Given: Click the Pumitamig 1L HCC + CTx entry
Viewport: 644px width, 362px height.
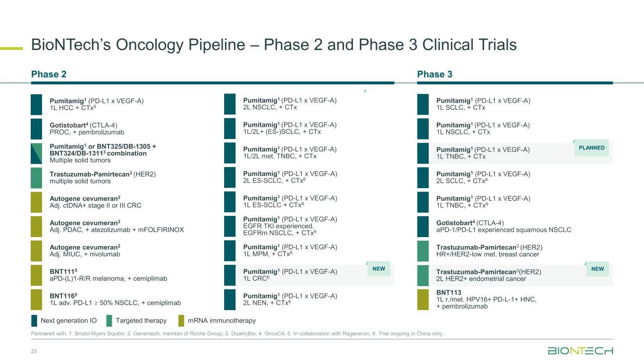Looking at the screenshot, I should click(x=96, y=104).
